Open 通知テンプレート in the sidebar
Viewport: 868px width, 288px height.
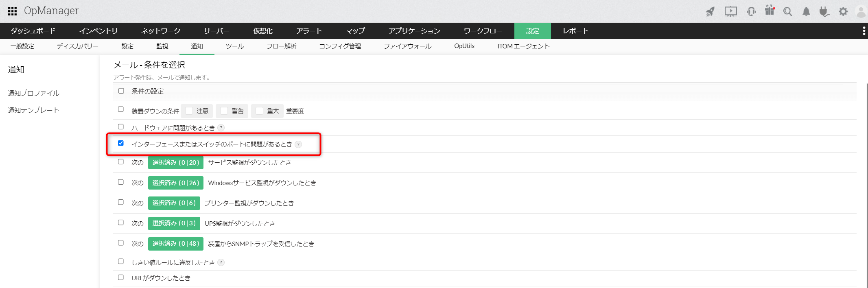33,110
